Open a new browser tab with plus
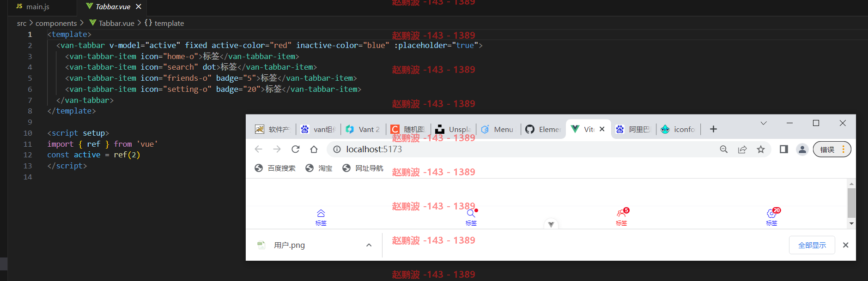Image resolution: width=868 pixels, height=281 pixels. coord(713,129)
